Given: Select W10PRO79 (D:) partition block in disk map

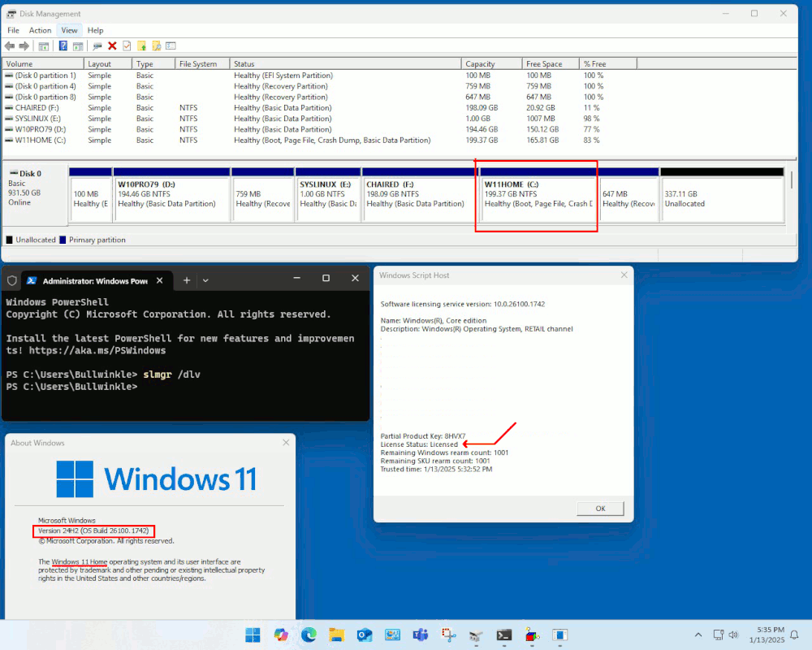Looking at the screenshot, I should [x=171, y=196].
